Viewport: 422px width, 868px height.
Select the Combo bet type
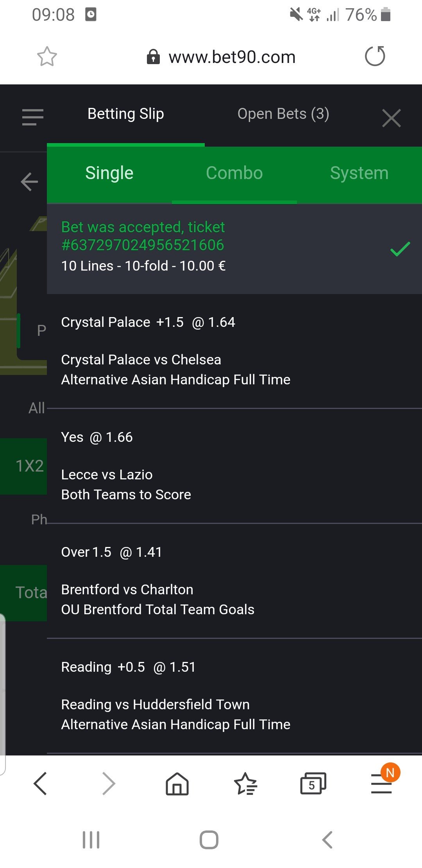point(234,173)
